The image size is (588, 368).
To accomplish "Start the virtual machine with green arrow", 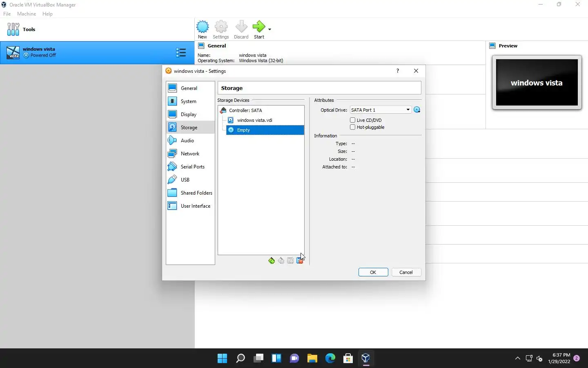I will click(259, 29).
